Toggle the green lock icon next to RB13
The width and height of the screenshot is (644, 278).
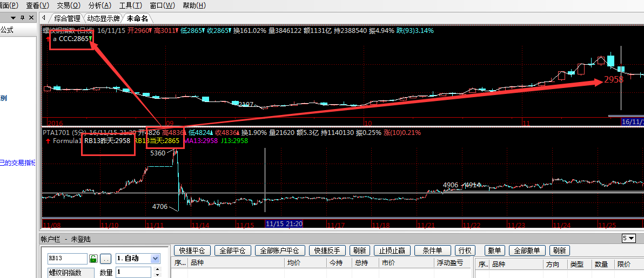(x=93, y=259)
